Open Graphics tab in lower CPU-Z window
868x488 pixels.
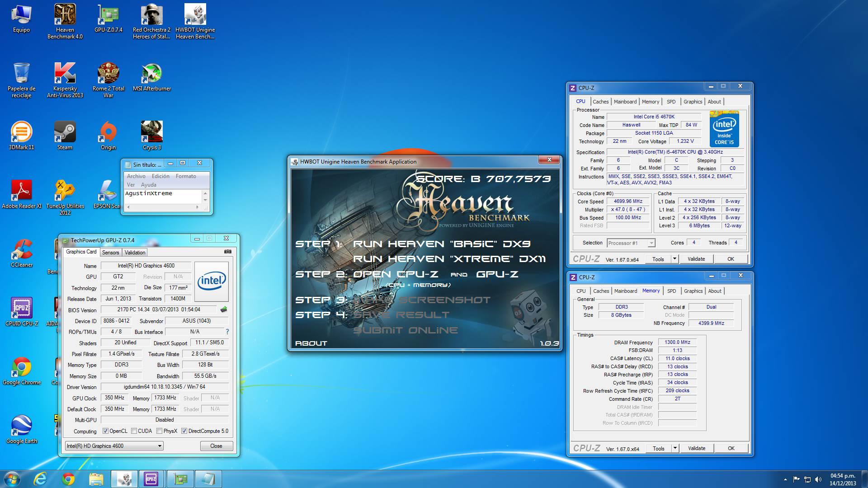[x=693, y=291]
